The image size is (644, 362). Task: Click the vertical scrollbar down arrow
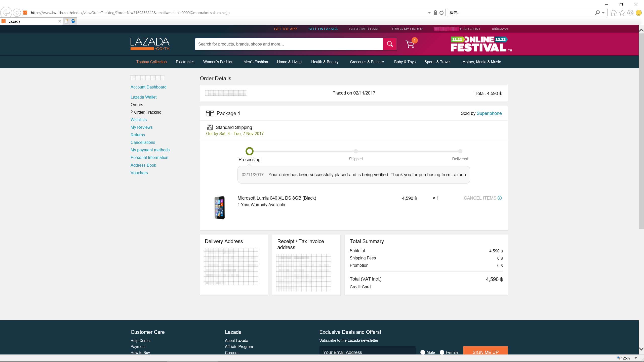point(641,349)
